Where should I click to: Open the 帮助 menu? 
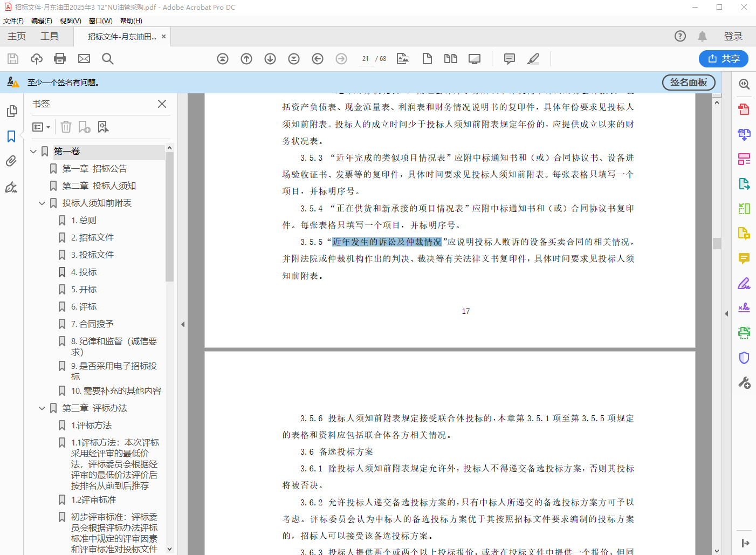pyautogui.click(x=131, y=21)
